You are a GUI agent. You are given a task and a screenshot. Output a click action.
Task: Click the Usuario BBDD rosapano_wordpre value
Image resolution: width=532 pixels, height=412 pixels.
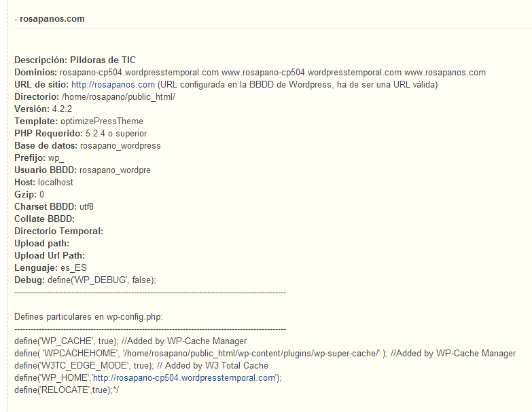[115, 170]
